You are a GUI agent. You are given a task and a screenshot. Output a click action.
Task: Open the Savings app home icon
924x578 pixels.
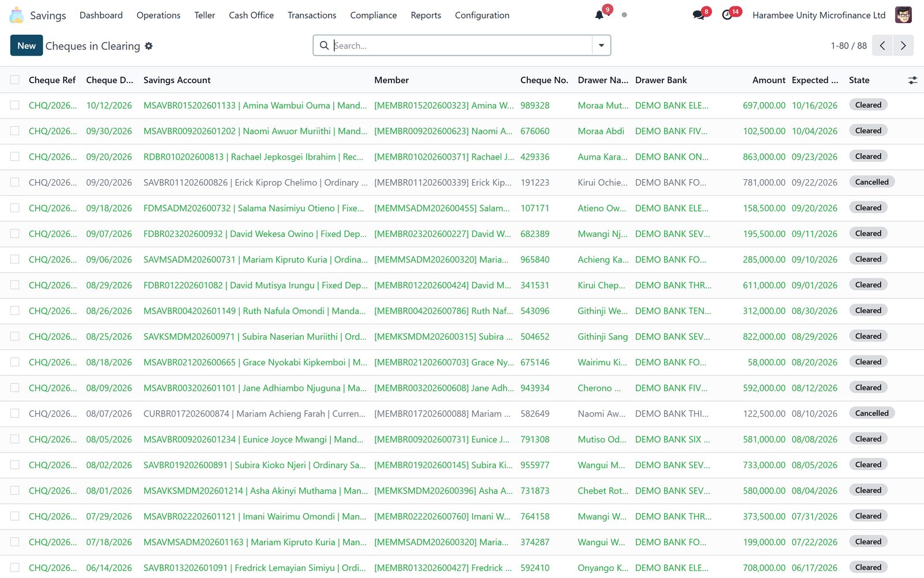pos(17,15)
